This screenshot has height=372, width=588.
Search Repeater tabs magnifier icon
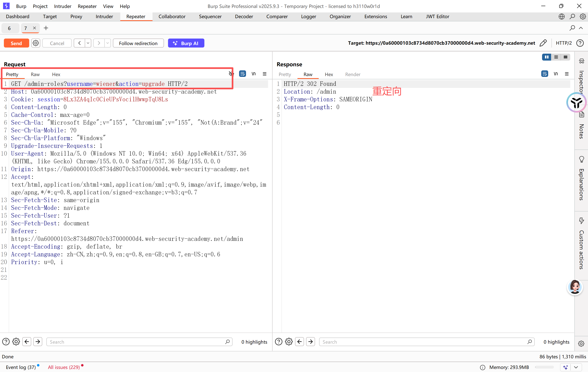click(572, 28)
